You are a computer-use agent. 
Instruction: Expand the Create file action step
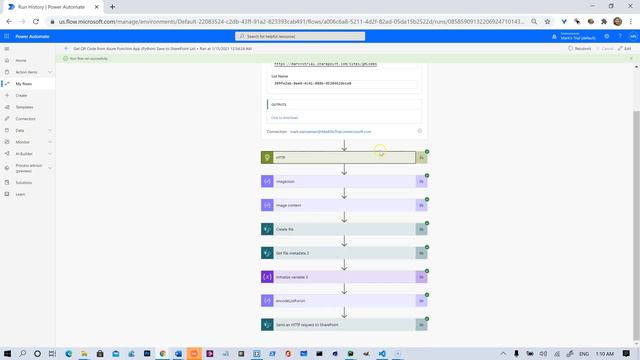pyautogui.click(x=344, y=229)
